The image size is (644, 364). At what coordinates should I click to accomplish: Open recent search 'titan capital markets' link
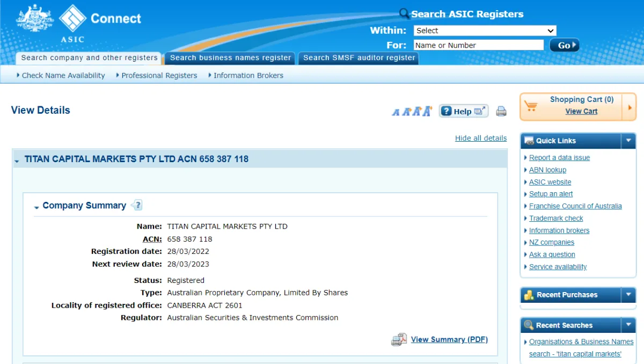[581, 348]
